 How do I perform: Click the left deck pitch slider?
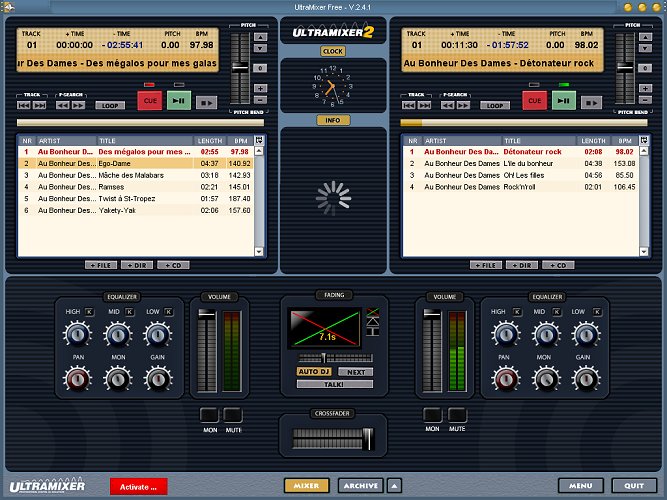[x=240, y=67]
